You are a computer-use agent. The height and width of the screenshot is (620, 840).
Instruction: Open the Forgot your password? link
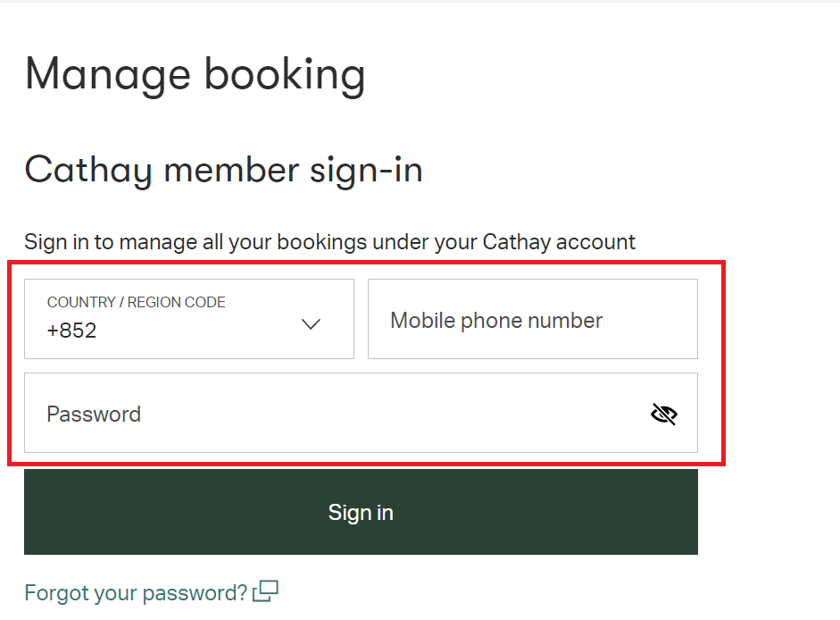point(136,592)
